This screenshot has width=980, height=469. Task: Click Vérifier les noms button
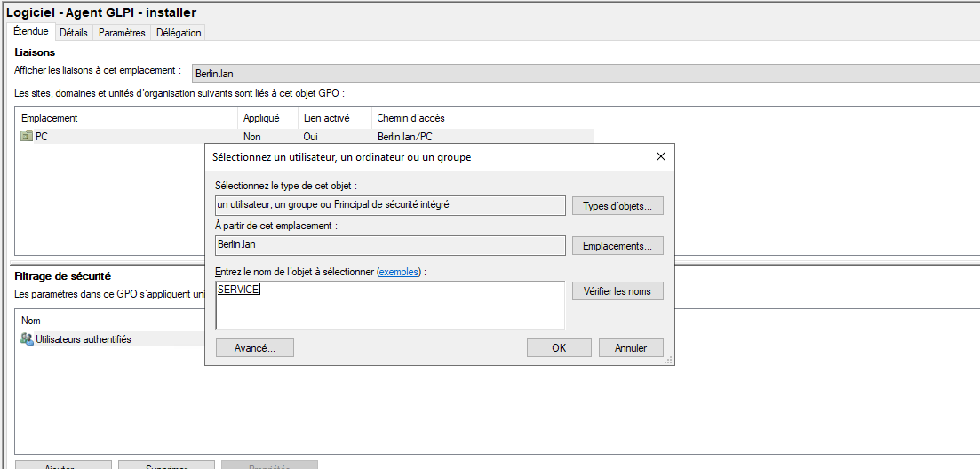tap(617, 291)
